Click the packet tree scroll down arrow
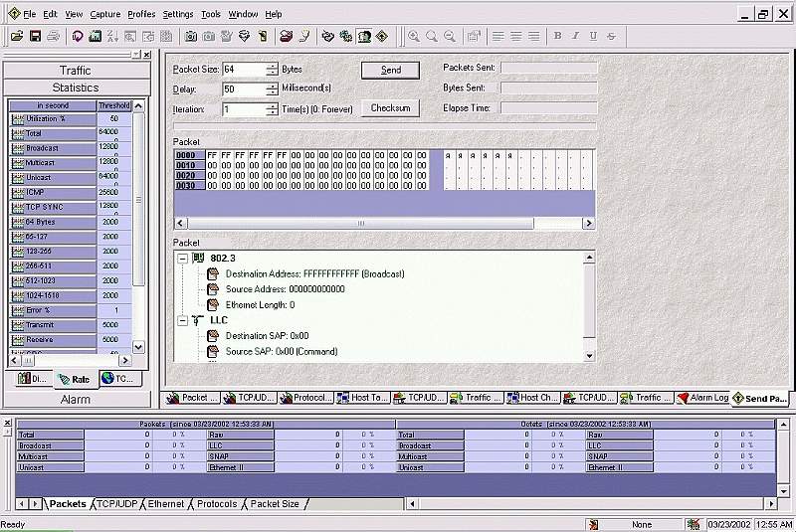This screenshot has height=532, width=796. (589, 356)
